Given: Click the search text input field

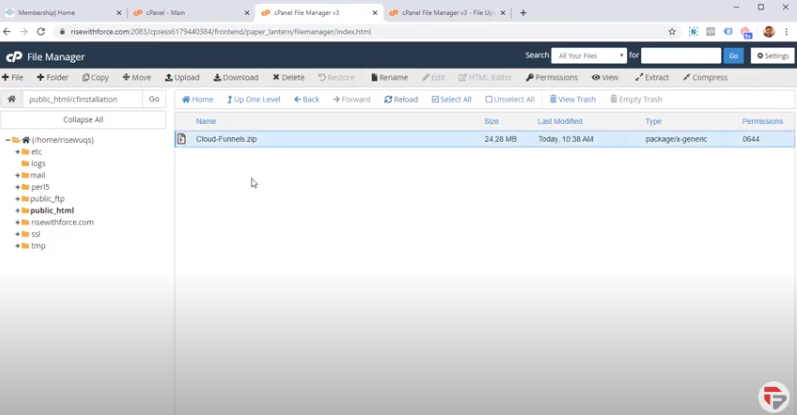Looking at the screenshot, I should (x=680, y=56).
